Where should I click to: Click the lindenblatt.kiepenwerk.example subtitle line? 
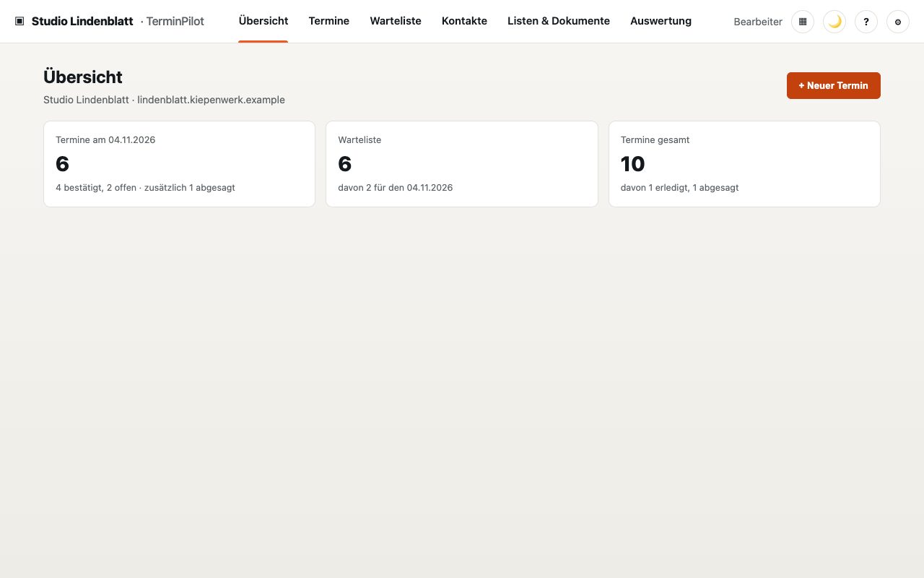(x=164, y=100)
